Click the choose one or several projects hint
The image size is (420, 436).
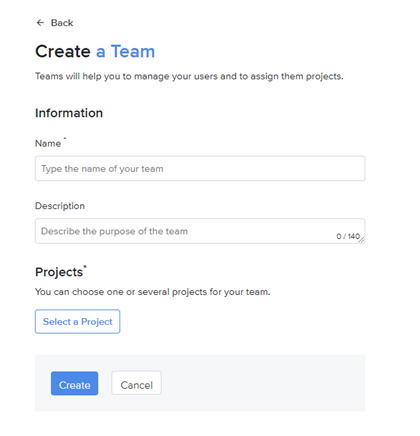click(153, 292)
